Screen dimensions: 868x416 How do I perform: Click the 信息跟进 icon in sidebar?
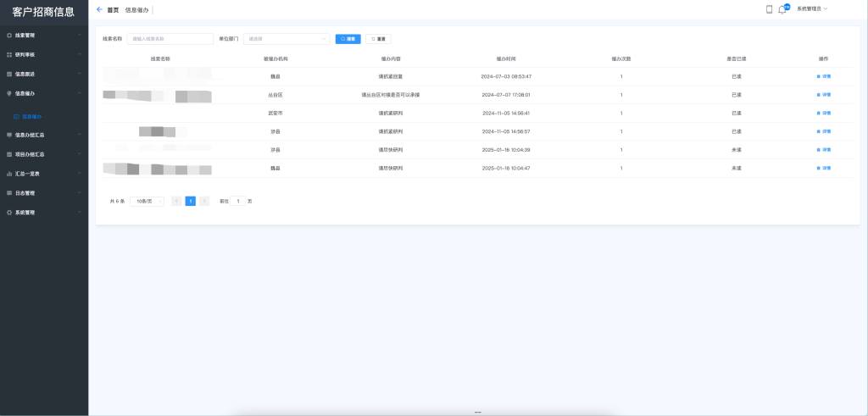tap(9, 74)
